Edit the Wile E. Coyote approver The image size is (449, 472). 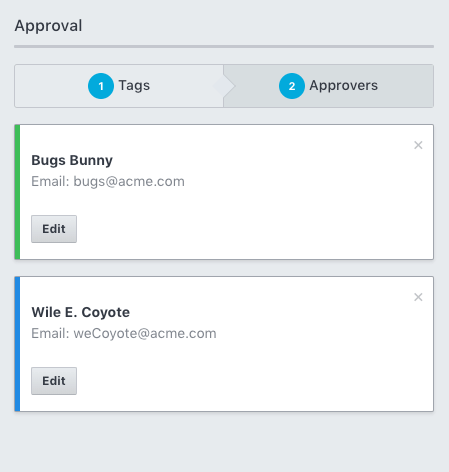coord(54,381)
